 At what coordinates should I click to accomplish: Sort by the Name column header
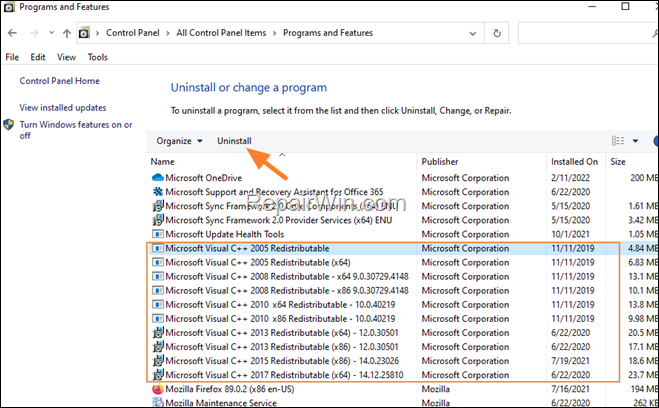pyautogui.click(x=162, y=162)
